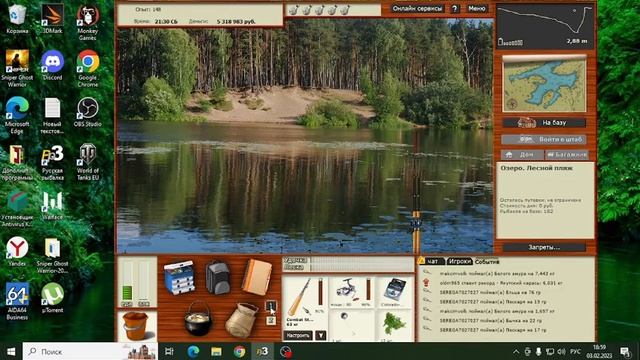This screenshot has width=640, height=360.
Task: Click the small icon under the tackle switch
Action: point(271,321)
